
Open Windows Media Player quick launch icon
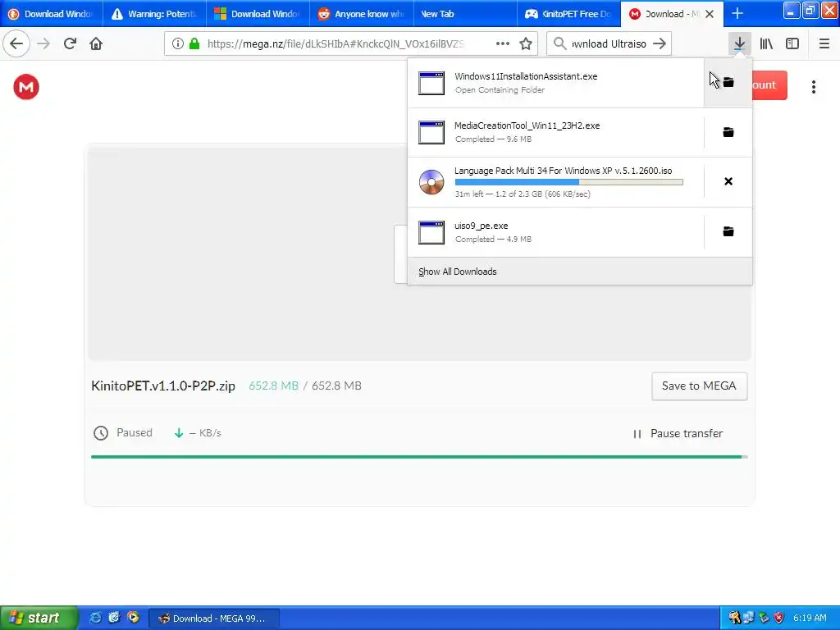pos(133,618)
